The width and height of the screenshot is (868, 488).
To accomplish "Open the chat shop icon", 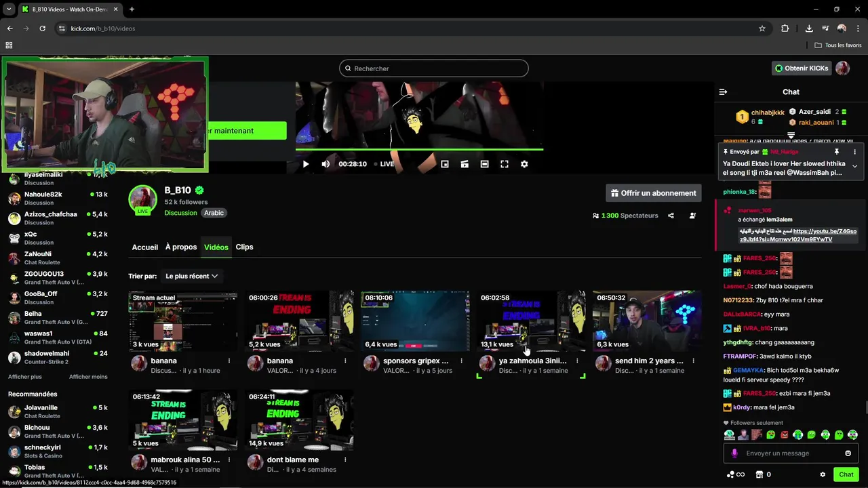I will [759, 474].
